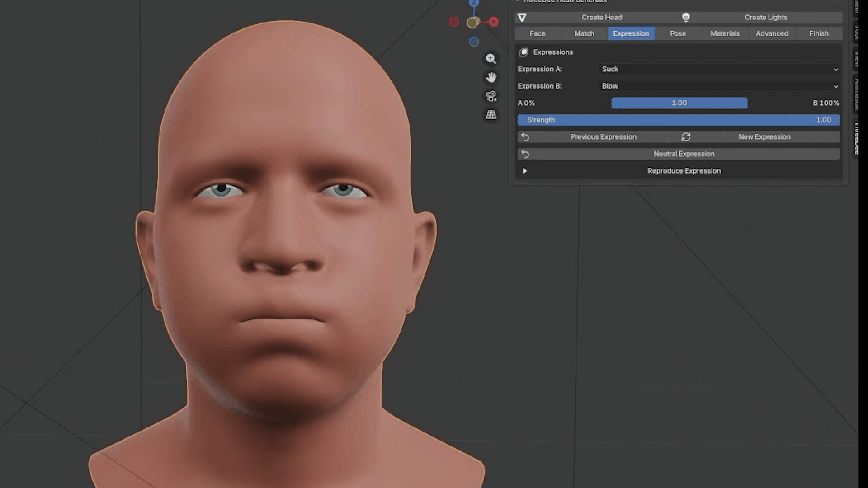Viewport: 868px width, 488px height.
Task: Select the Expression tab
Action: (631, 33)
